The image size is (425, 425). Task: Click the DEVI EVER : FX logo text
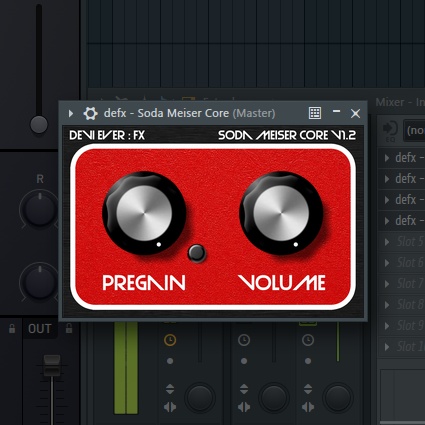pyautogui.click(x=107, y=135)
